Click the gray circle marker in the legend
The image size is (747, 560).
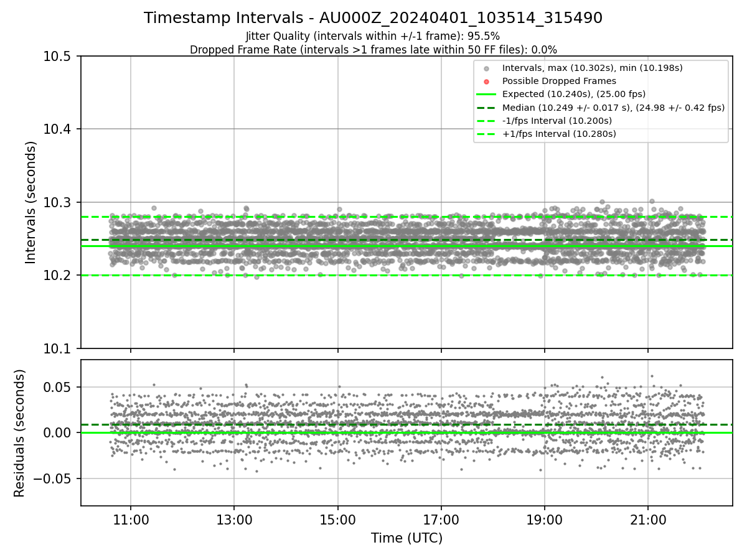[487, 68]
